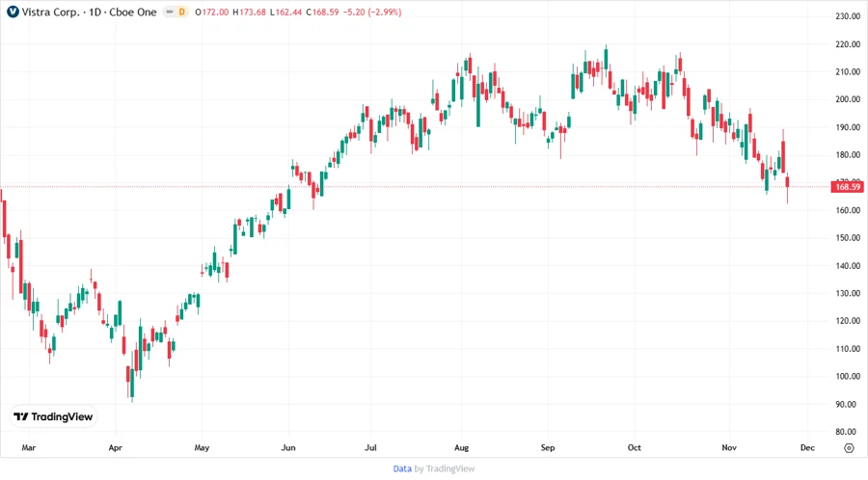Click the Nov label on time axis
868x480 pixels.
click(729, 447)
